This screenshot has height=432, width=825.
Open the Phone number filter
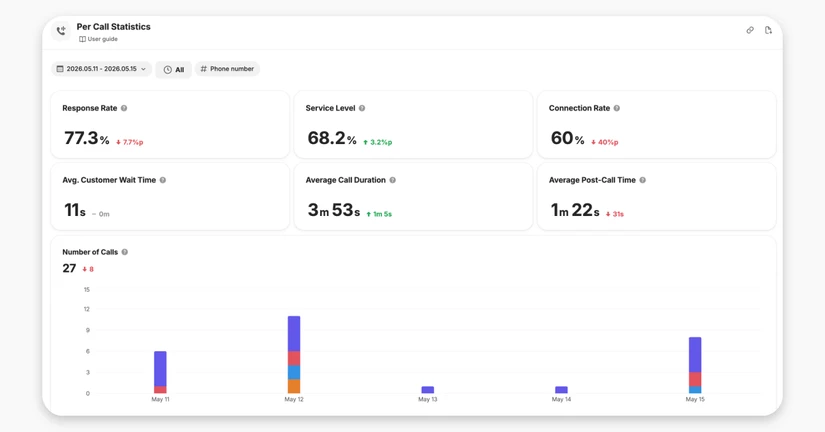(x=227, y=69)
